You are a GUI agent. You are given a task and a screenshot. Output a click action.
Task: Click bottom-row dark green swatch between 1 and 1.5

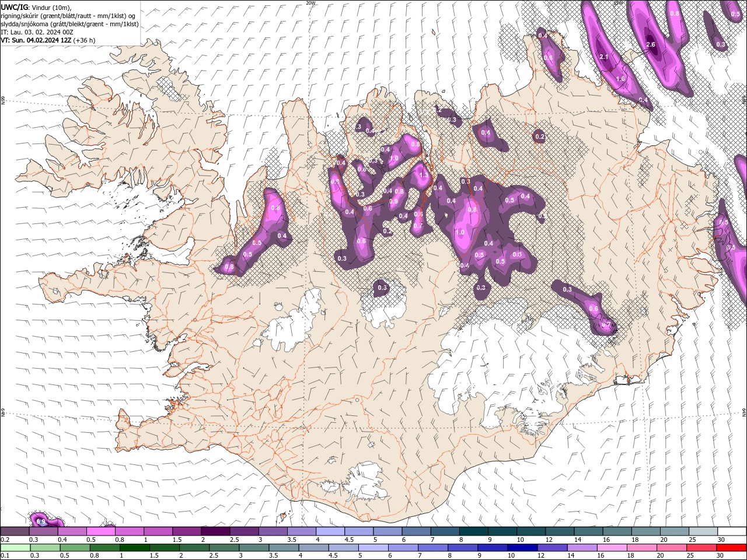(135, 548)
